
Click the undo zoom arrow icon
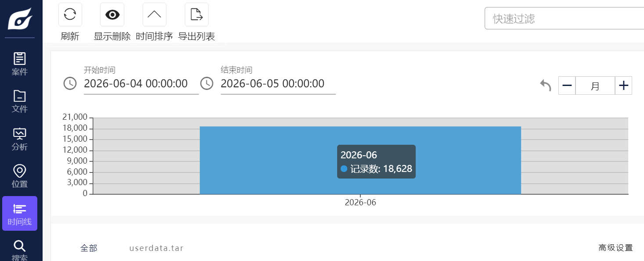[x=546, y=86]
